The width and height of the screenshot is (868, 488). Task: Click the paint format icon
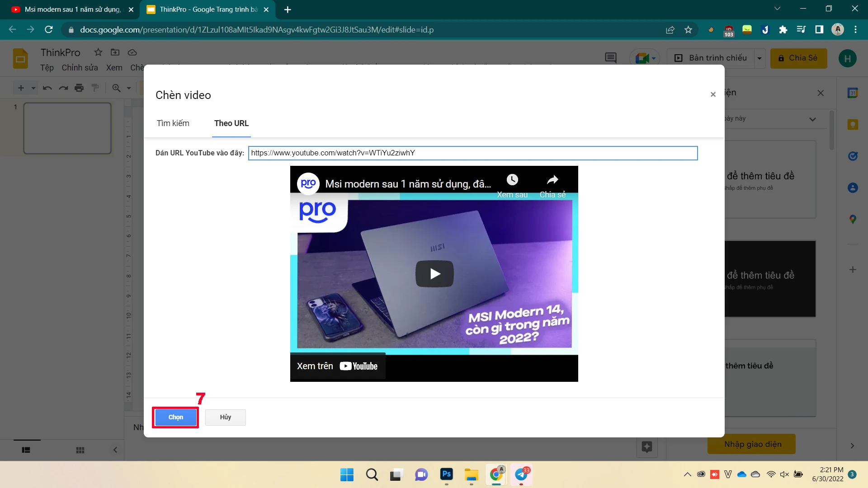click(x=95, y=88)
